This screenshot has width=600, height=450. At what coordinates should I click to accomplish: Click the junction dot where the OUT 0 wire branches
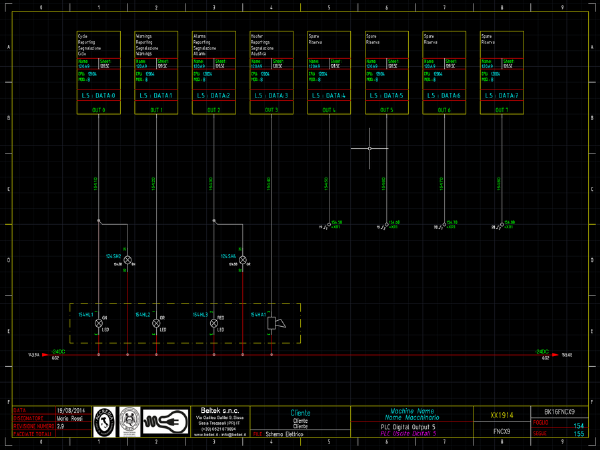pyautogui.click(x=99, y=221)
